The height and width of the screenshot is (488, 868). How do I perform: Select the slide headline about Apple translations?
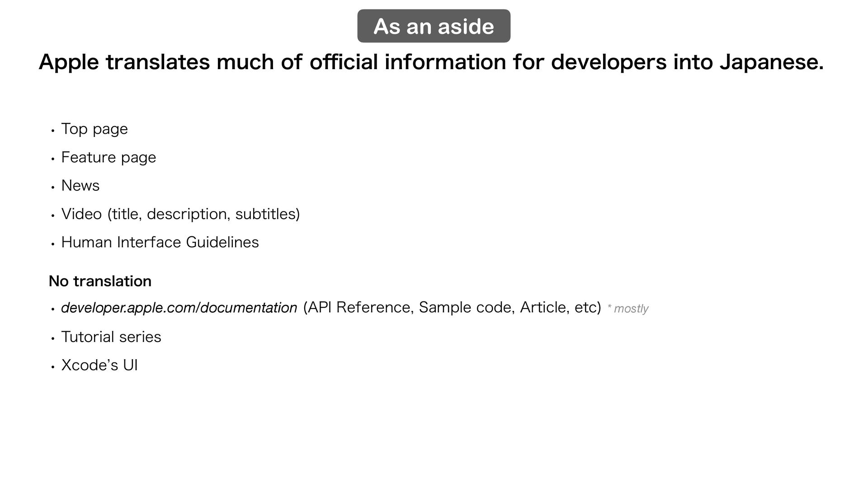[x=431, y=62]
